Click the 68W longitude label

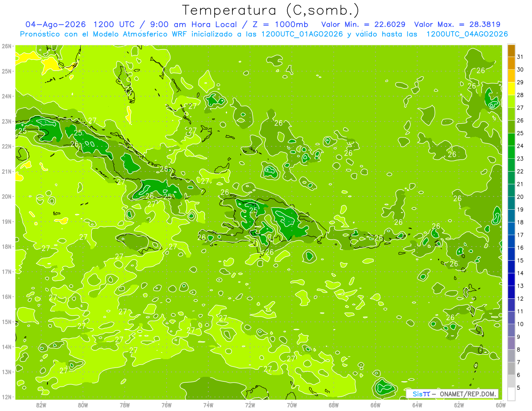[333, 405]
